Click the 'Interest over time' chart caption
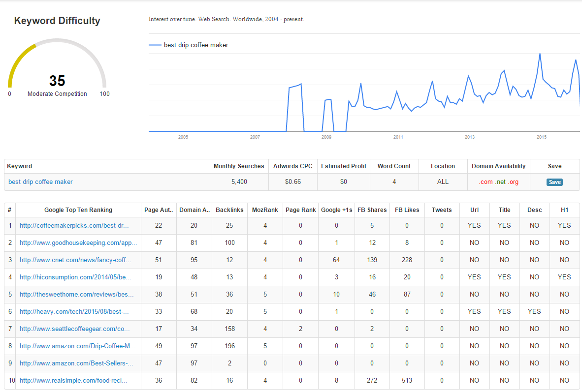Screen dimensions: 582x392 coord(226,19)
